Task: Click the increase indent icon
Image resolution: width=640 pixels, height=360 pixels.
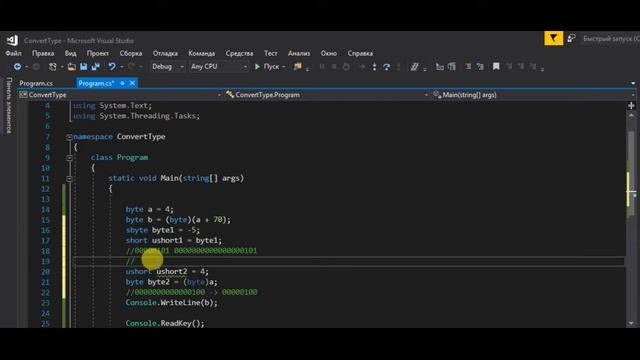Action: pos(451,67)
